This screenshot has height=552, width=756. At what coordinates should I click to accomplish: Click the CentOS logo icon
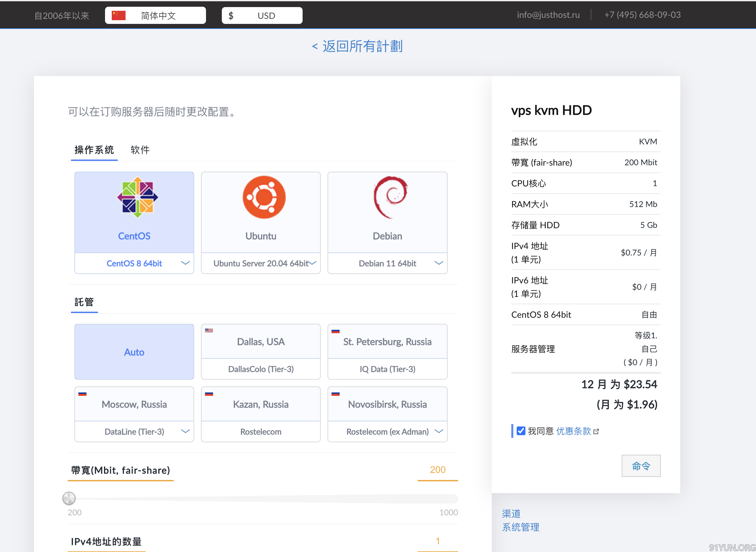pos(137,197)
